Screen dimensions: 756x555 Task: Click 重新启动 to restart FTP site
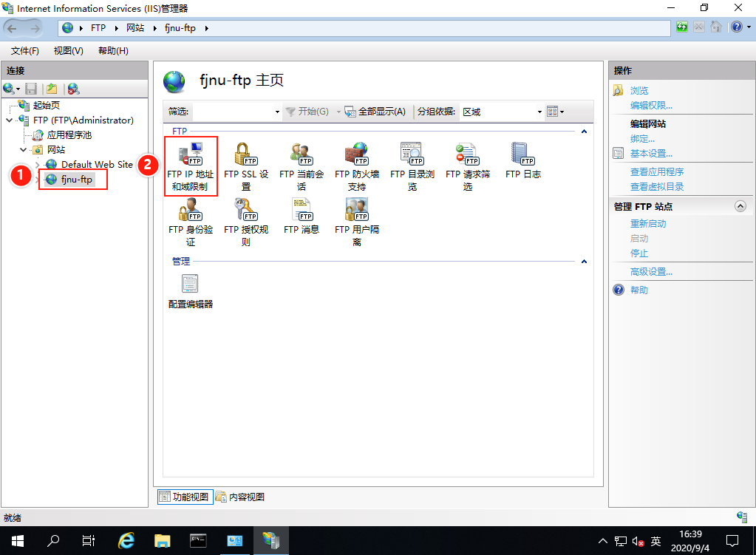pyautogui.click(x=648, y=224)
